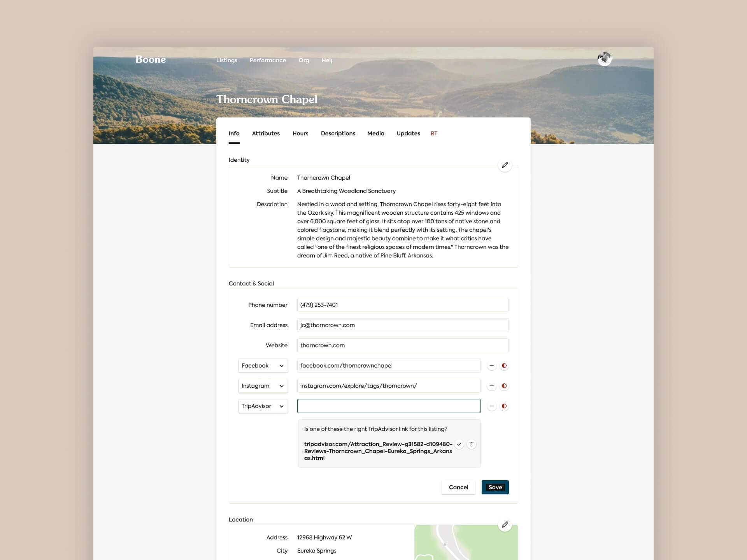747x560 pixels.
Task: Click the 'Thorncrown Chapel' page heading
Action: 267,100
